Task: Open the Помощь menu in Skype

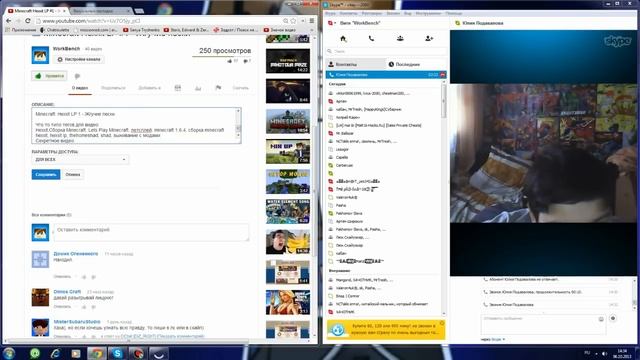Action: click(453, 13)
